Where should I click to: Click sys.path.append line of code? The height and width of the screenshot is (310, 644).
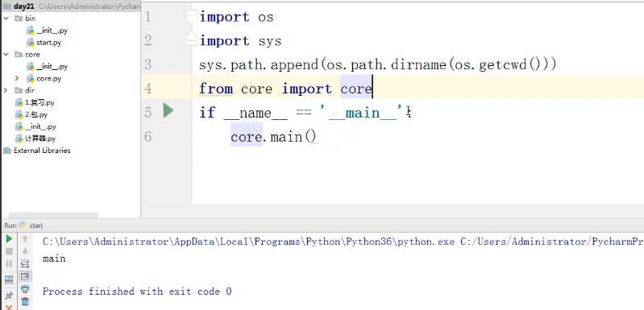(x=377, y=64)
